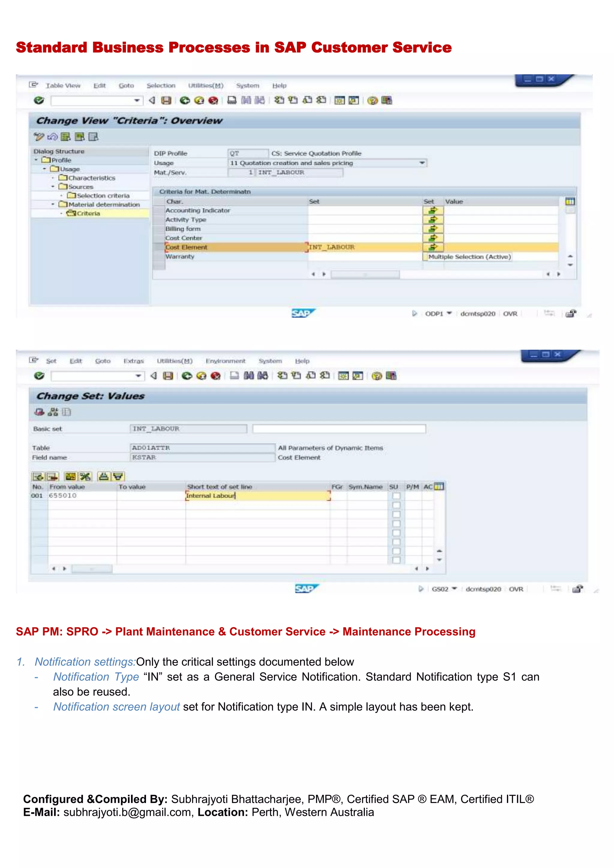Click the Print icon in Criteria window toolbar
The image size is (614, 868).
pos(232,100)
